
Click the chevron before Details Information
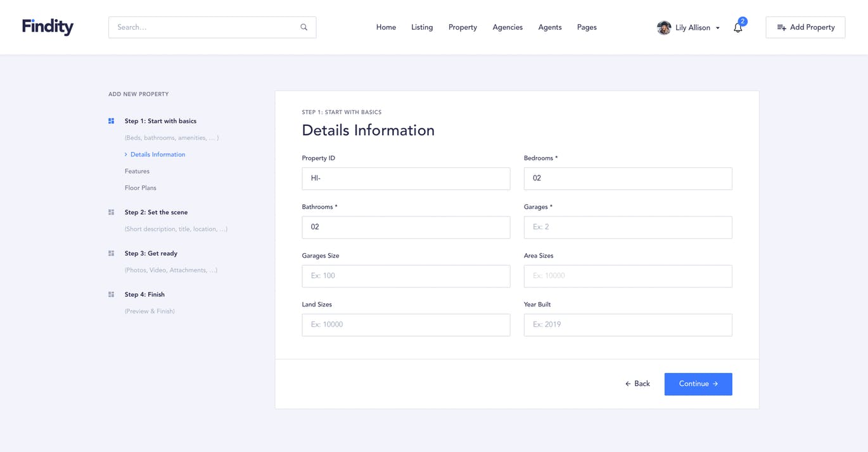125,154
